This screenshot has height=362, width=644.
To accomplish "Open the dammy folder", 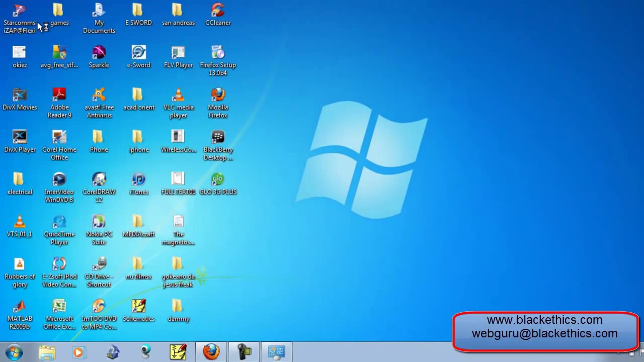I will point(178,310).
